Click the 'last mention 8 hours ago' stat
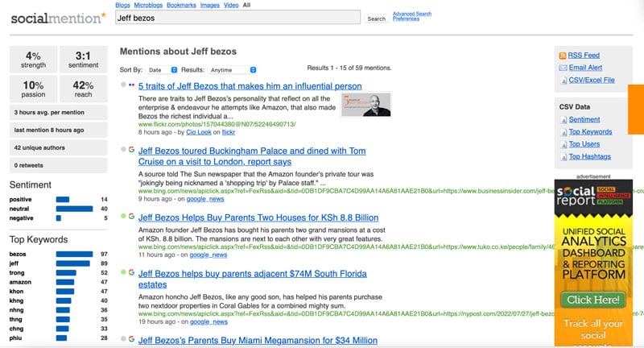This screenshot has width=644, height=348. [x=58, y=130]
